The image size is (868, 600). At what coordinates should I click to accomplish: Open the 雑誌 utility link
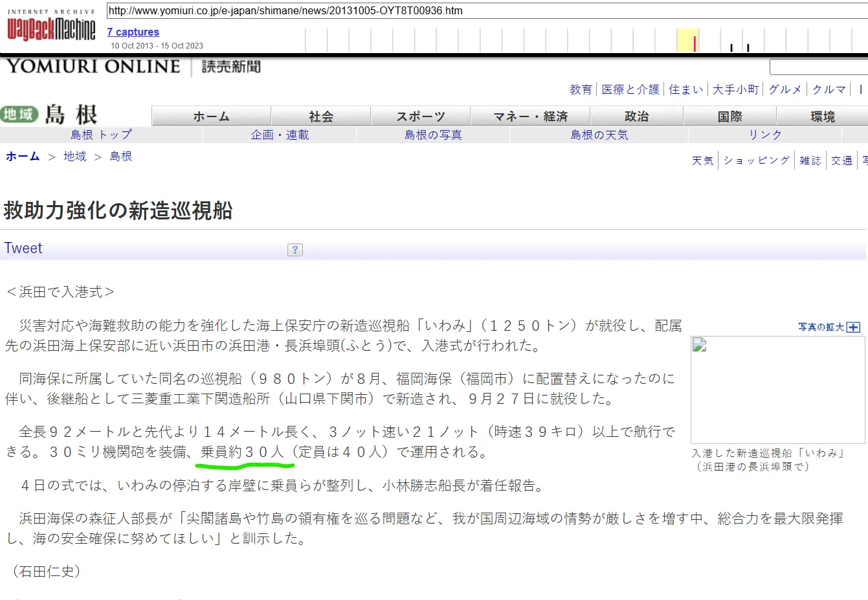tap(810, 161)
